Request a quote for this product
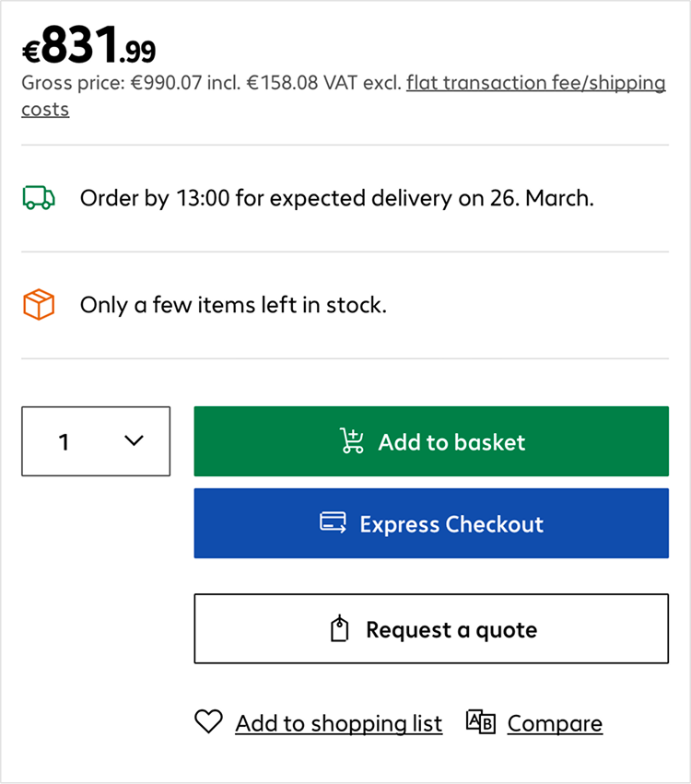 pos(431,628)
